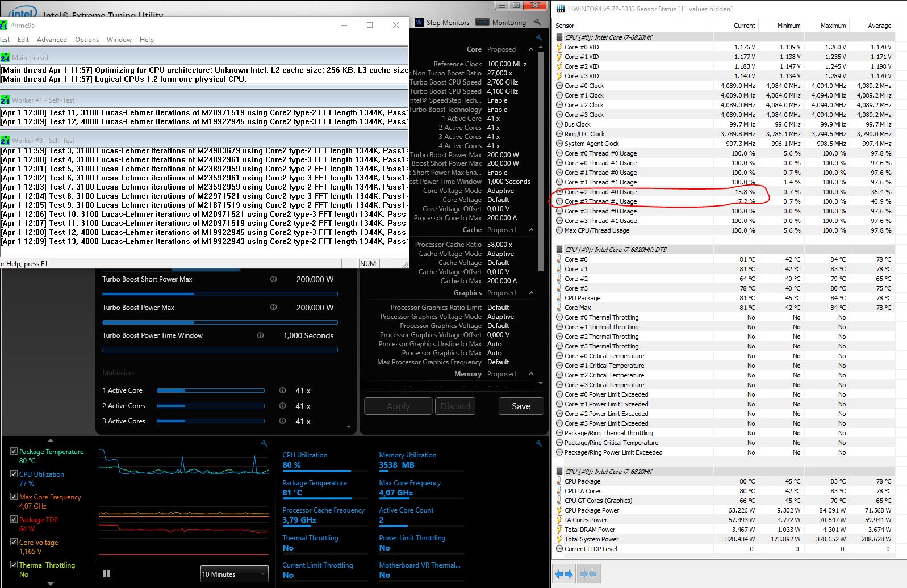This screenshot has width=907, height=588.
Task: Select the Core #2 Thread #0 Usage row
Action: pyautogui.click(x=724, y=192)
